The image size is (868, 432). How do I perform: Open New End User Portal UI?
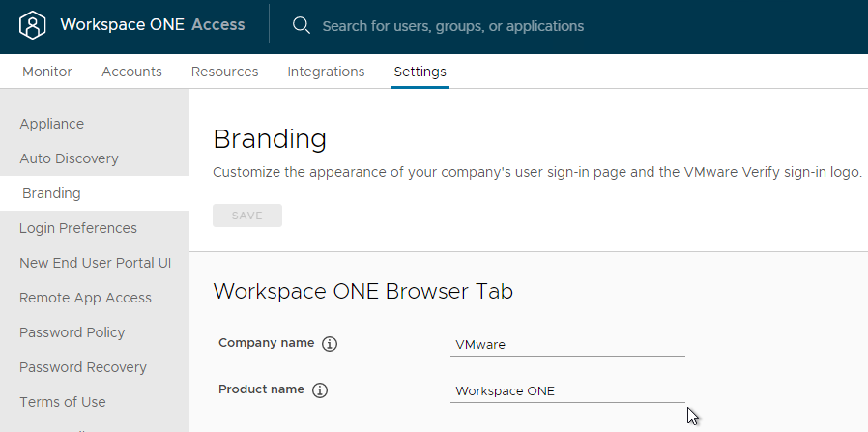pyautogui.click(x=95, y=263)
